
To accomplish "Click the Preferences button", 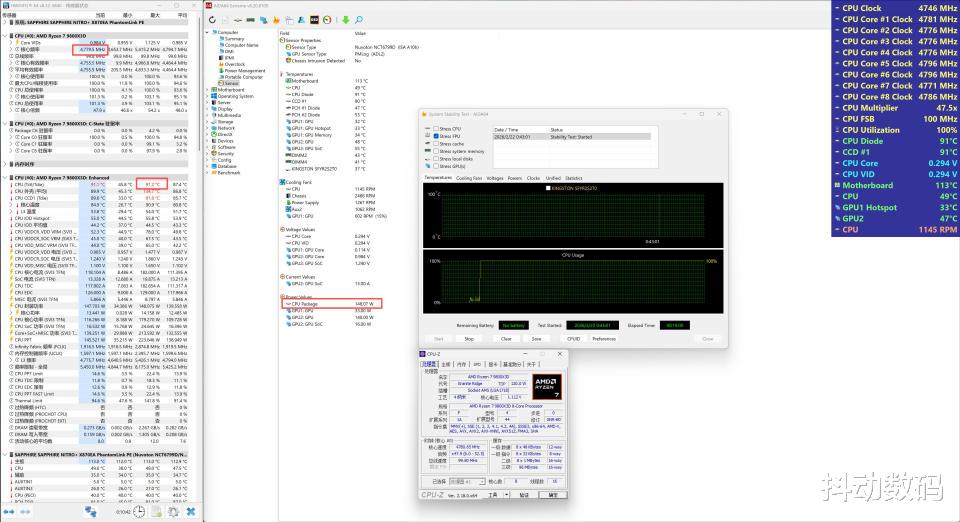I will pos(604,339).
